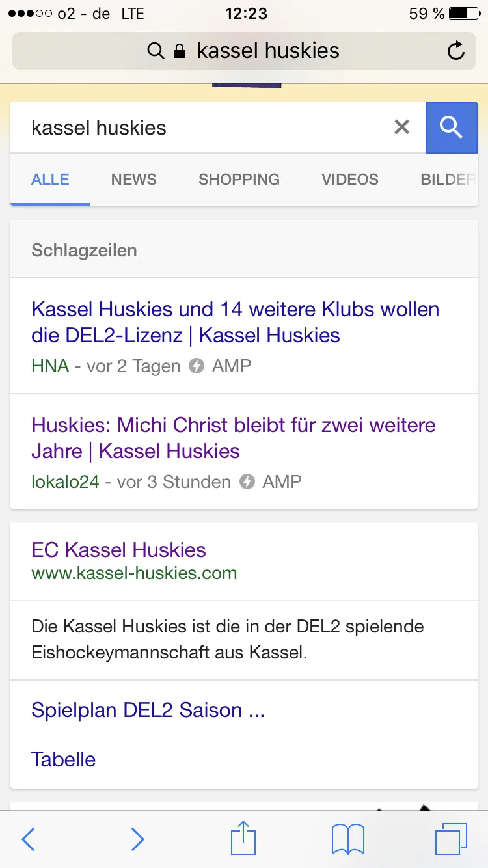Tap the Safari reload page icon
The image size is (488, 868).
click(456, 51)
